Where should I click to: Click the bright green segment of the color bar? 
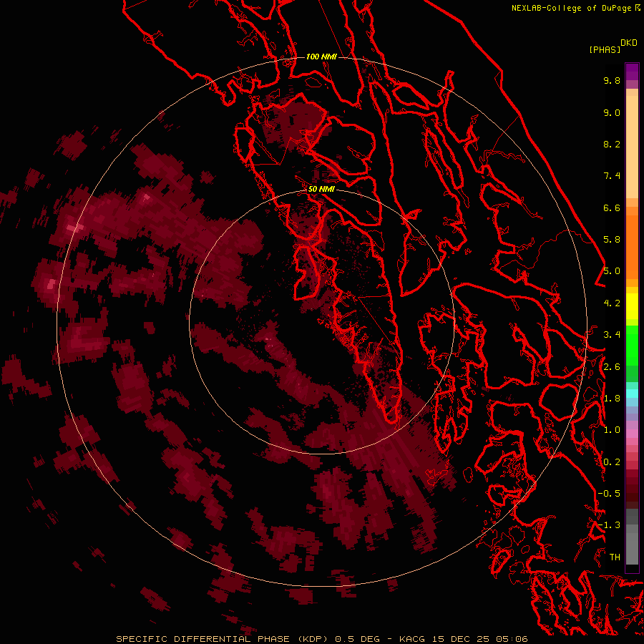632,344
